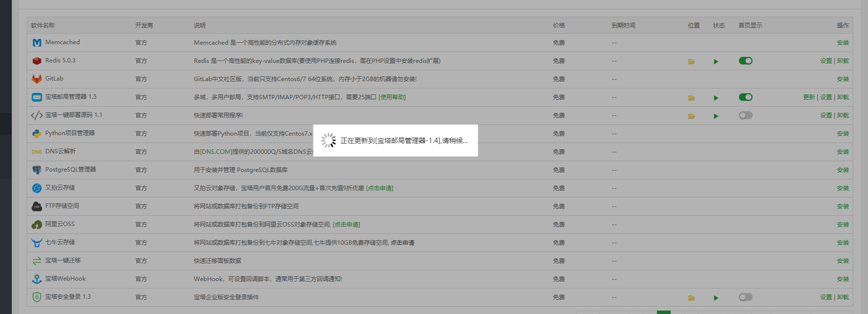868x314 pixels.
Task: Toggle 宝塔一键部署源码 homepage display switch
Action: pyautogui.click(x=745, y=115)
